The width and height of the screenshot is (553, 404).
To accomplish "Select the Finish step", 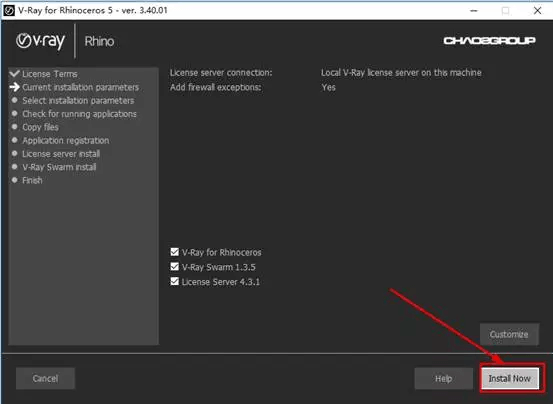I will point(32,180).
